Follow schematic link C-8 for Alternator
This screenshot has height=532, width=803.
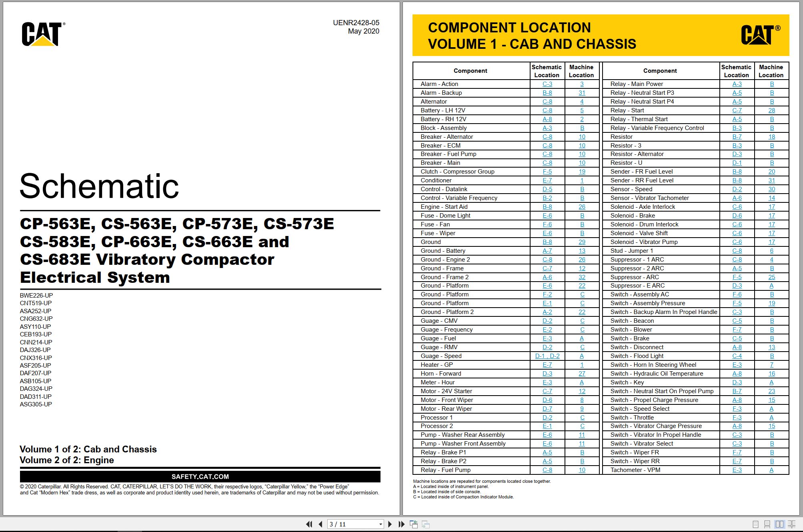[547, 102]
